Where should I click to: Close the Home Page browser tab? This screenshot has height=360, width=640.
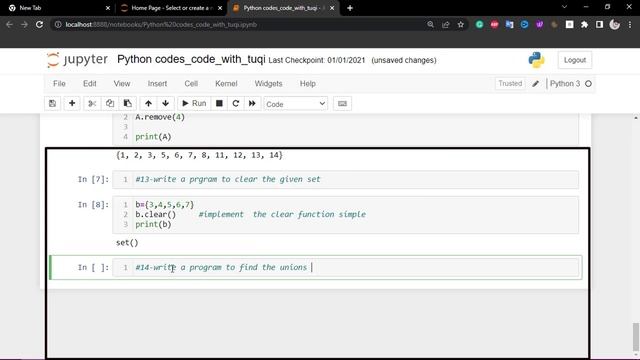click(220, 8)
